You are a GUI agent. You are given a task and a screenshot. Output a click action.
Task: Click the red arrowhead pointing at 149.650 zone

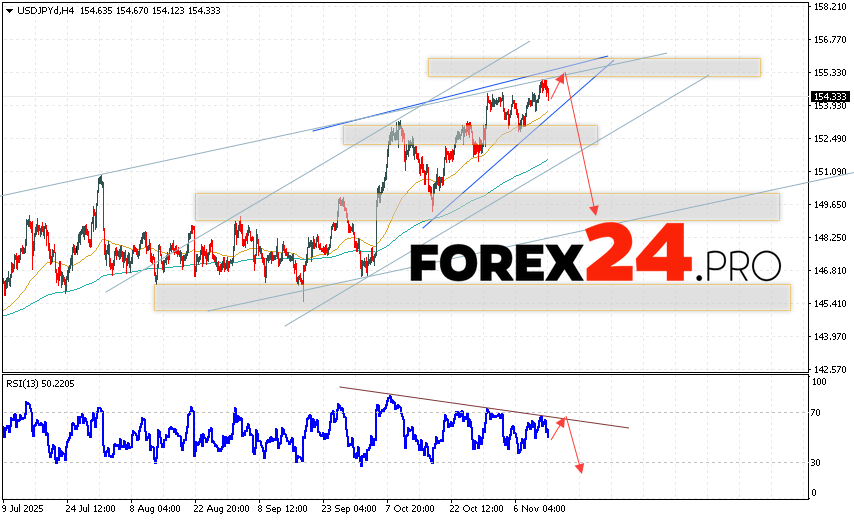595,210
